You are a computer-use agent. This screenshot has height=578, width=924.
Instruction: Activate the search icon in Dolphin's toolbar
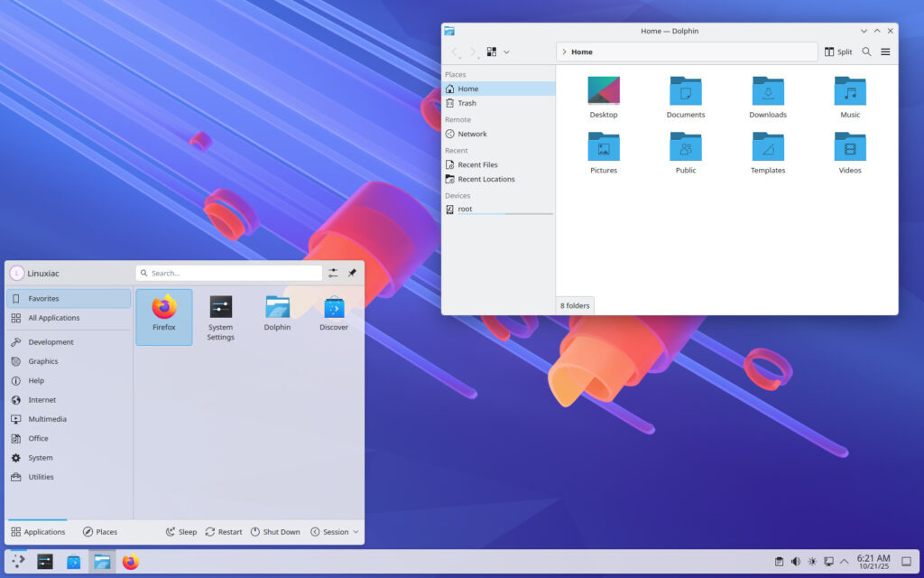point(866,51)
